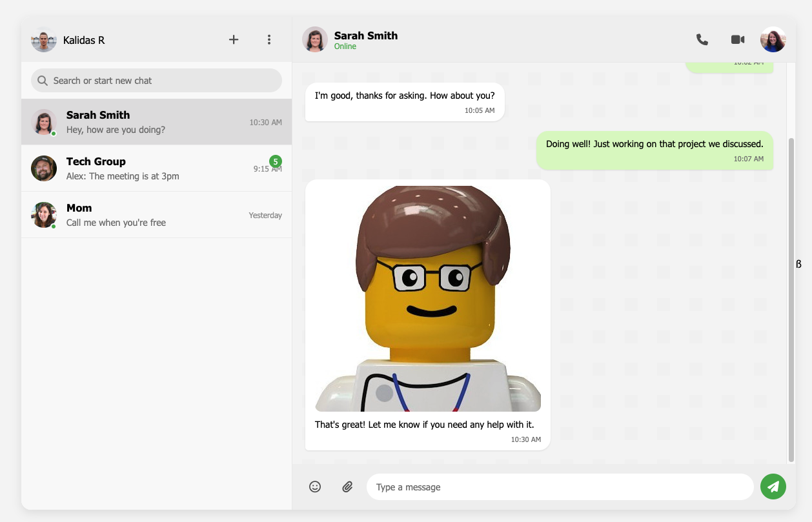Click 'Sarah Smith' name in chat header

[x=366, y=35]
